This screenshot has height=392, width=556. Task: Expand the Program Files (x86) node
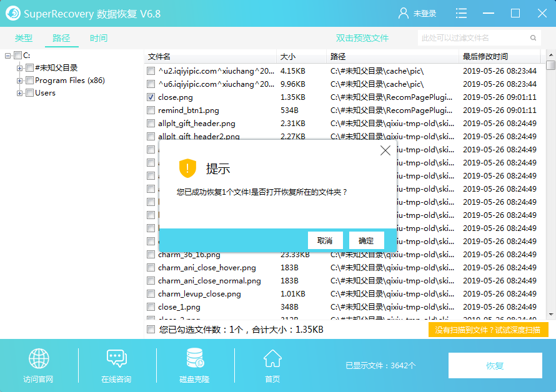coord(19,80)
